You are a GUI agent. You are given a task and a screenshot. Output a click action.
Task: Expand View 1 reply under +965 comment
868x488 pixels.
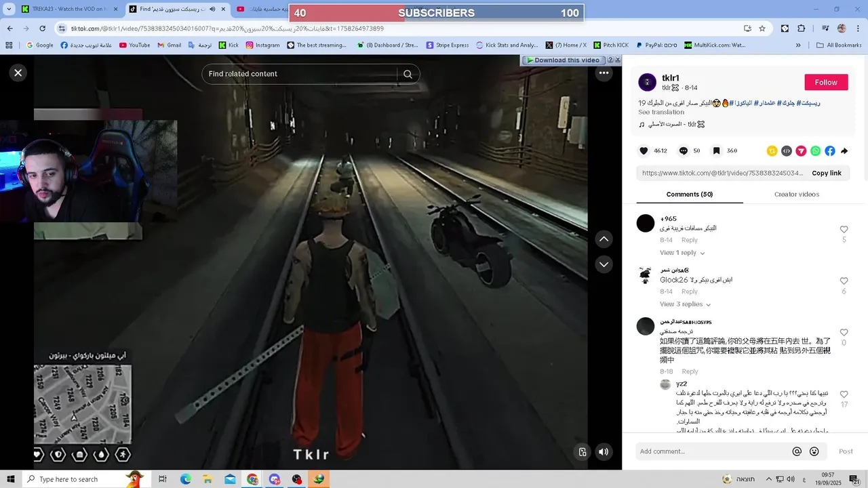coord(682,253)
